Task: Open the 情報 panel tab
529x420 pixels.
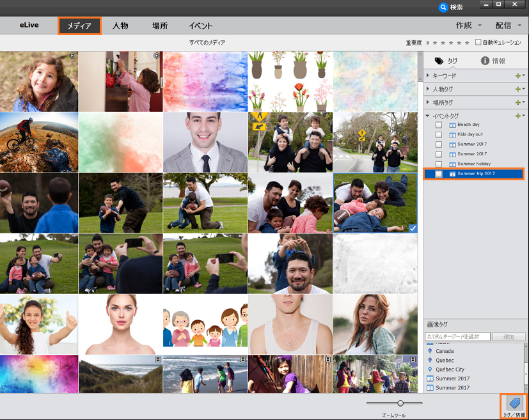Action: pos(493,61)
